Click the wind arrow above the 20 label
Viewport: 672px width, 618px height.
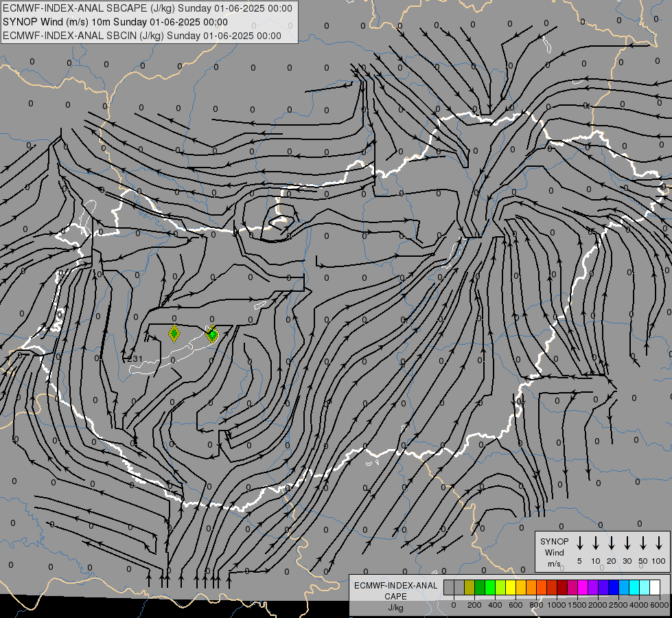(611, 543)
